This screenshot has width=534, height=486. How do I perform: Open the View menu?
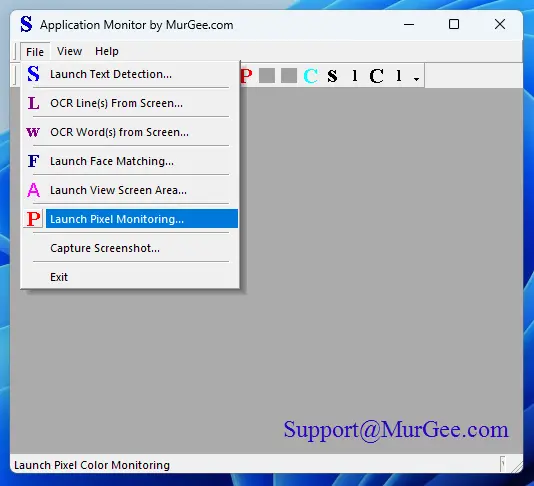[x=69, y=51]
